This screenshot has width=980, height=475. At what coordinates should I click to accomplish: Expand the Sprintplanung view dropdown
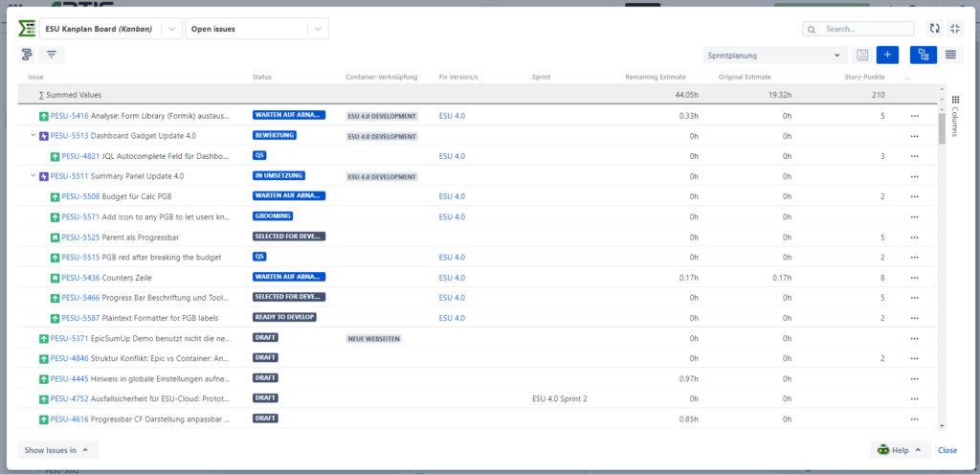pyautogui.click(x=837, y=56)
